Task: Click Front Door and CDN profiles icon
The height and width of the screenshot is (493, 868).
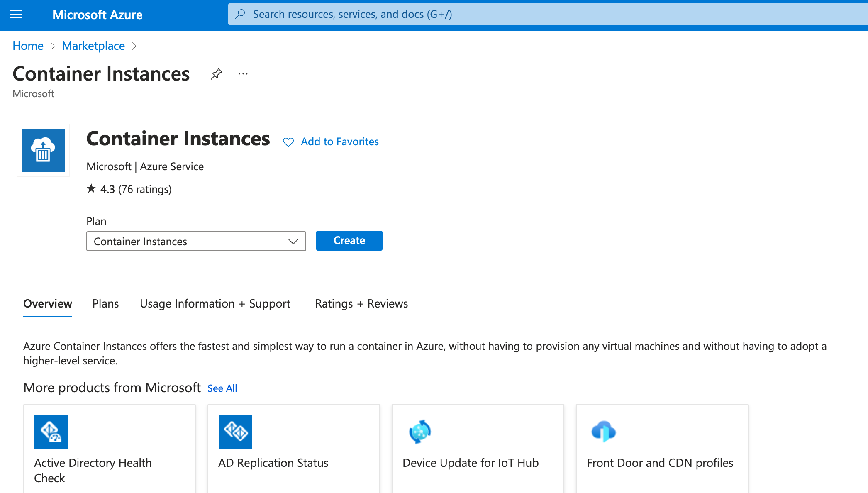Action: click(x=604, y=431)
